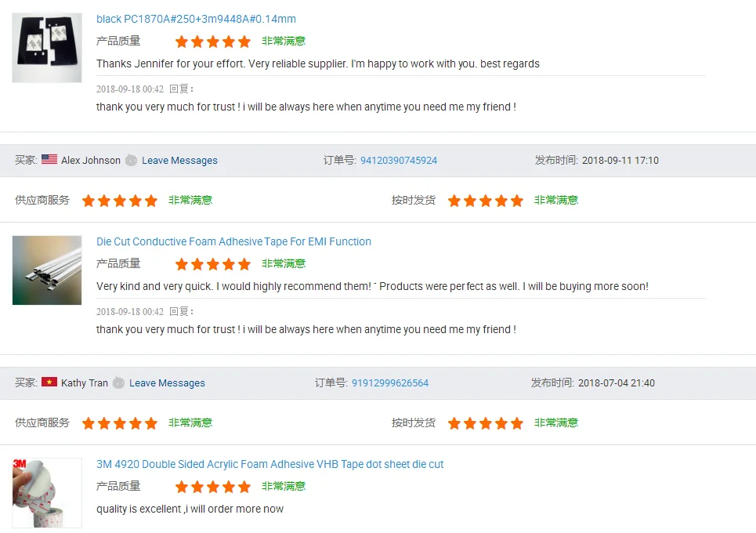Click the fifth on-time shipment star under Kathy Tran
The width and height of the screenshot is (756, 533).
pos(517,423)
